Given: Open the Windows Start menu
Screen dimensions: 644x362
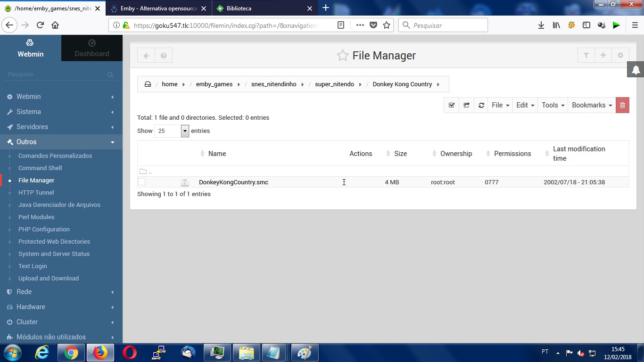Looking at the screenshot, I should pos(12,353).
